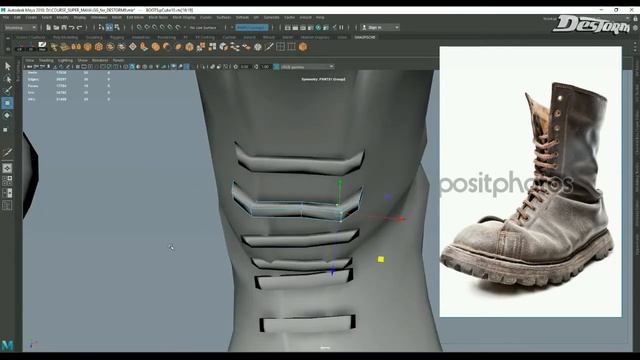The height and width of the screenshot is (360, 640).
Task: Switch to single-pane layout in toolbox
Action: point(7,168)
